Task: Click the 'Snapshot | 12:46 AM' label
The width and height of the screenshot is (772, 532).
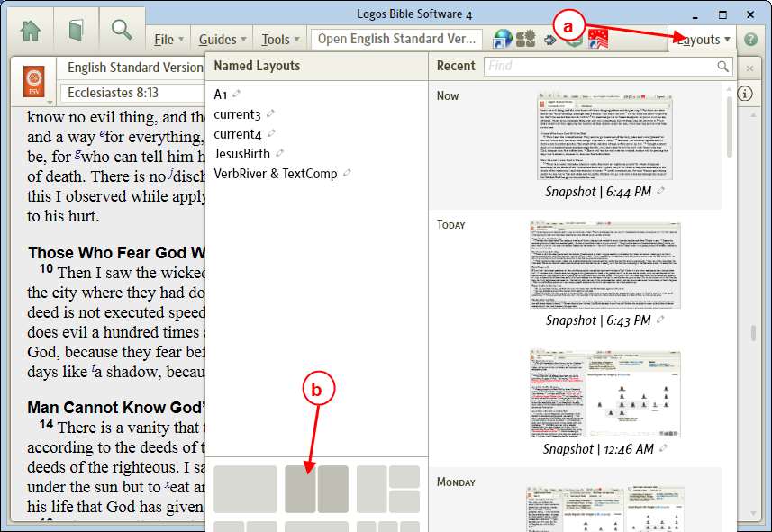Action: pos(598,449)
